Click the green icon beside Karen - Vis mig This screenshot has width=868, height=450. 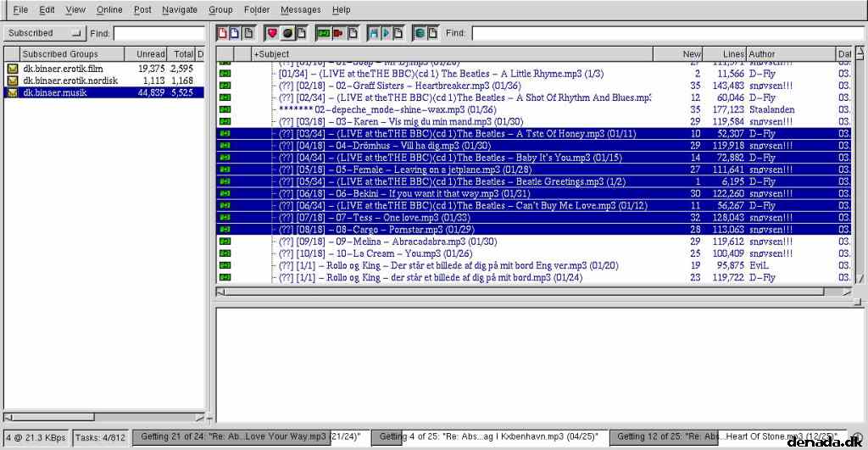coord(225,121)
